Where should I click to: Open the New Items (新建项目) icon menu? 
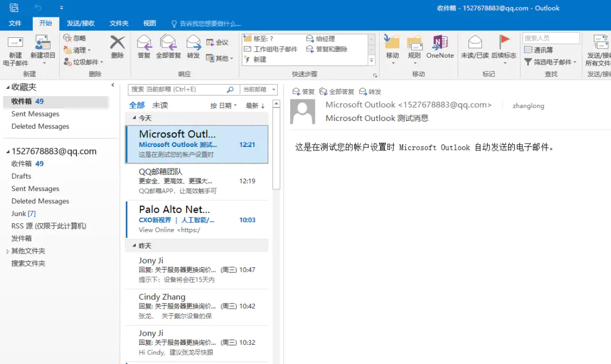point(43,51)
